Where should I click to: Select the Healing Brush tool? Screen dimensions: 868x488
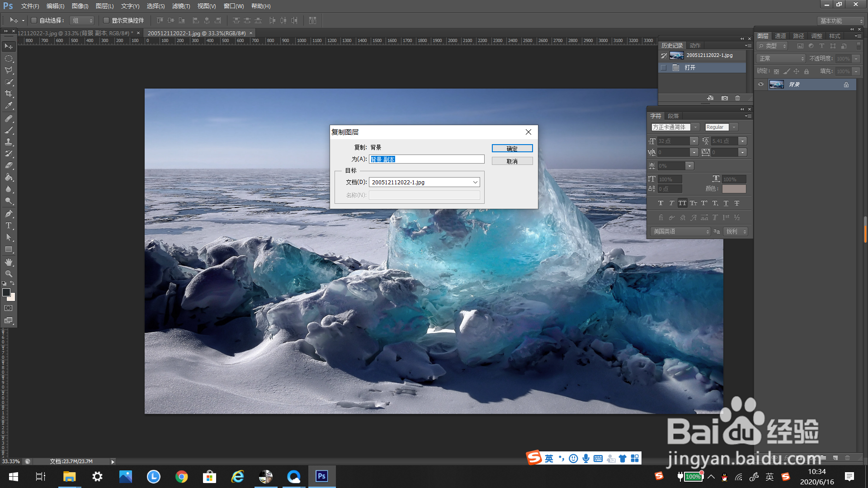9,119
